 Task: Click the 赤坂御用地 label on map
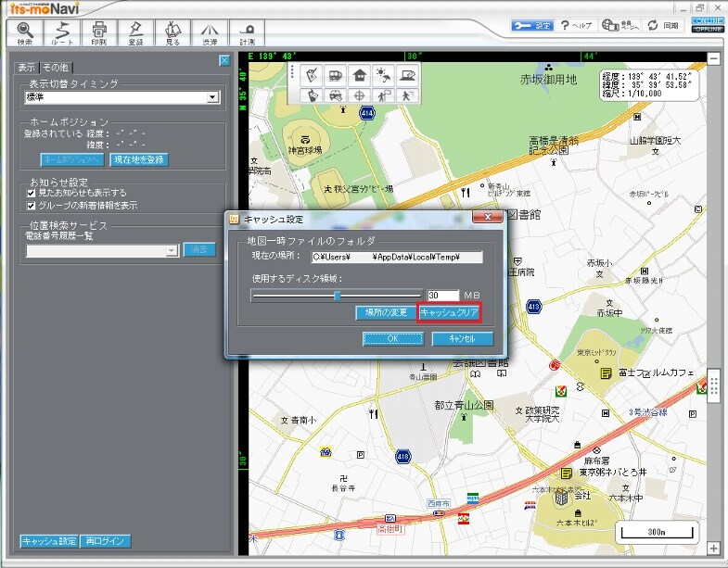pos(548,80)
